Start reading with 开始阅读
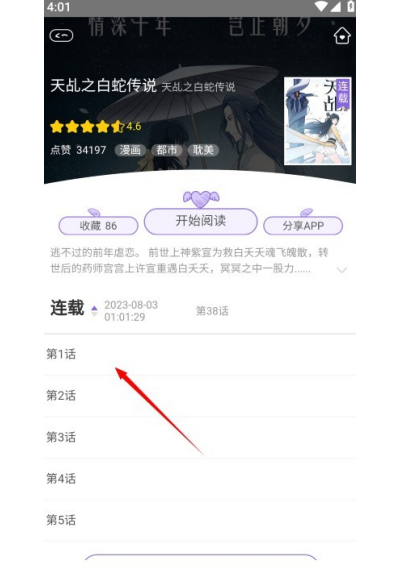Viewport: 400px width, 569px height. [x=201, y=221]
